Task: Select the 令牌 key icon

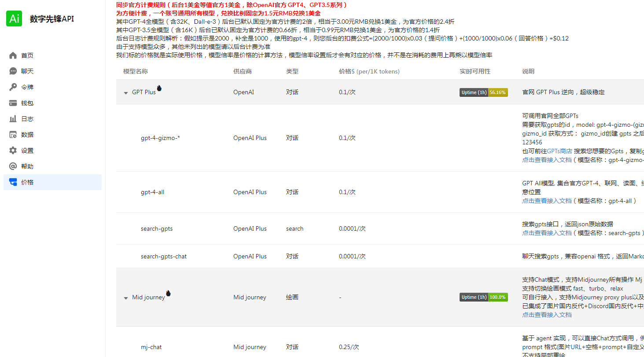Action: (13, 87)
